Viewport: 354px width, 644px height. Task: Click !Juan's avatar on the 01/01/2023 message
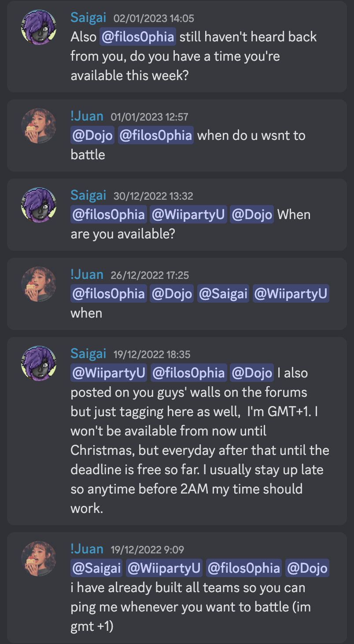pyautogui.click(x=39, y=126)
